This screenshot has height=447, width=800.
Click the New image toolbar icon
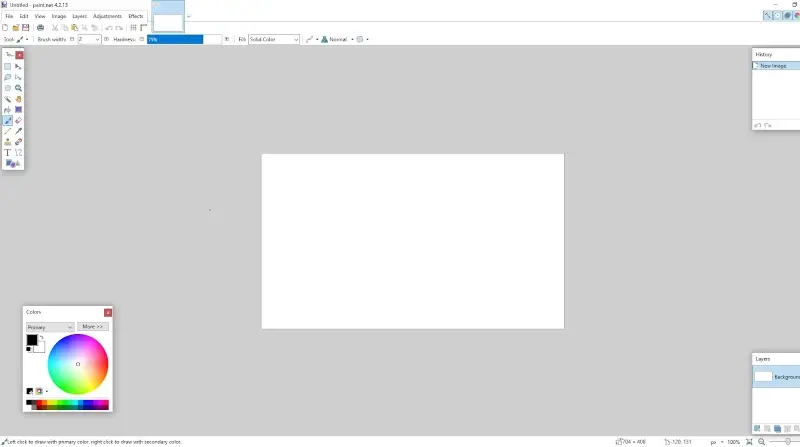click(5, 28)
